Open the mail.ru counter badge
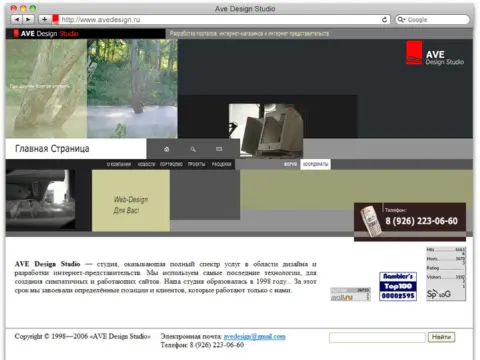This screenshot has width=480, height=360. pos(350,294)
